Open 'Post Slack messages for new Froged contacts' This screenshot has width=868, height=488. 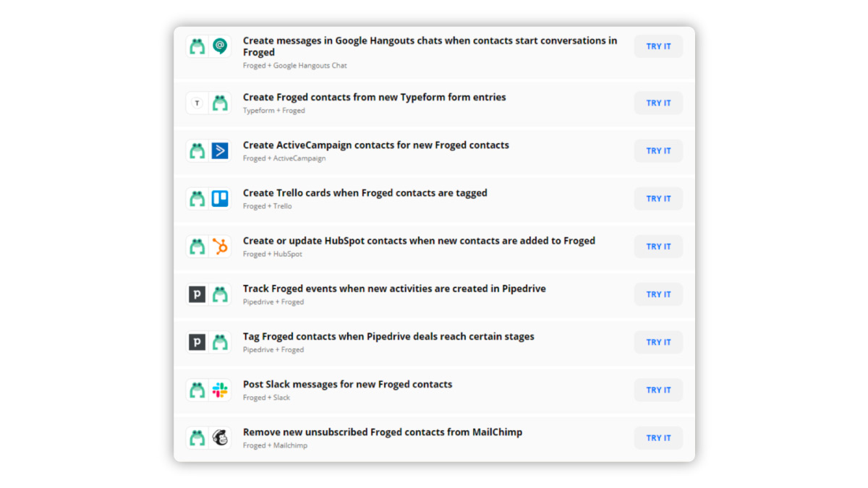pos(347,385)
